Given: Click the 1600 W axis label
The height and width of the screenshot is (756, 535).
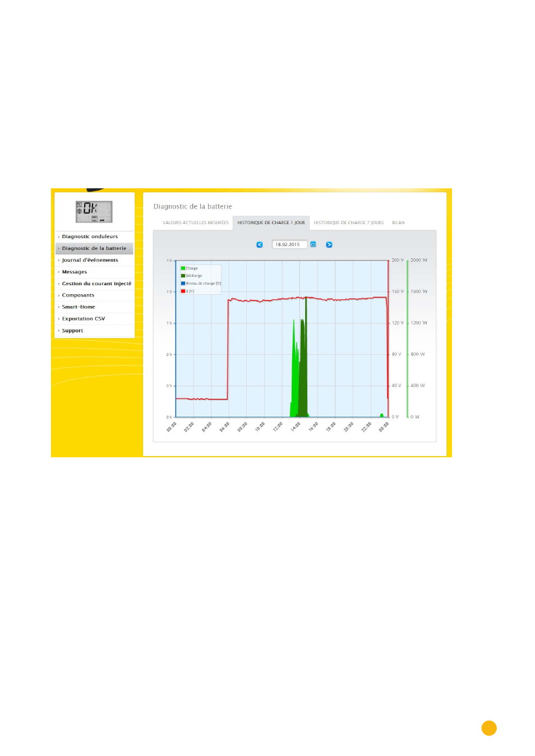Looking at the screenshot, I should coord(418,292).
